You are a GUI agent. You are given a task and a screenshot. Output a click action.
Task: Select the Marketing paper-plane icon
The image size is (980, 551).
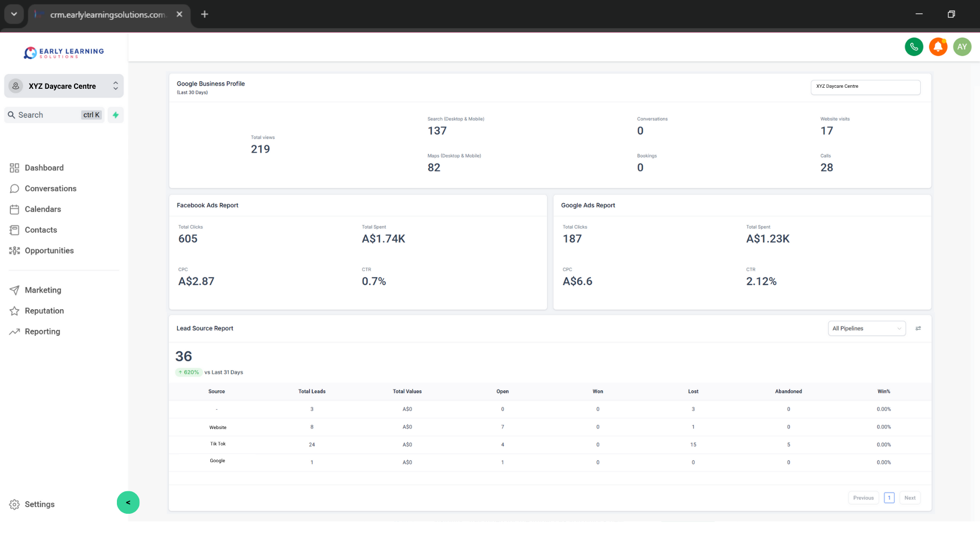(15, 290)
